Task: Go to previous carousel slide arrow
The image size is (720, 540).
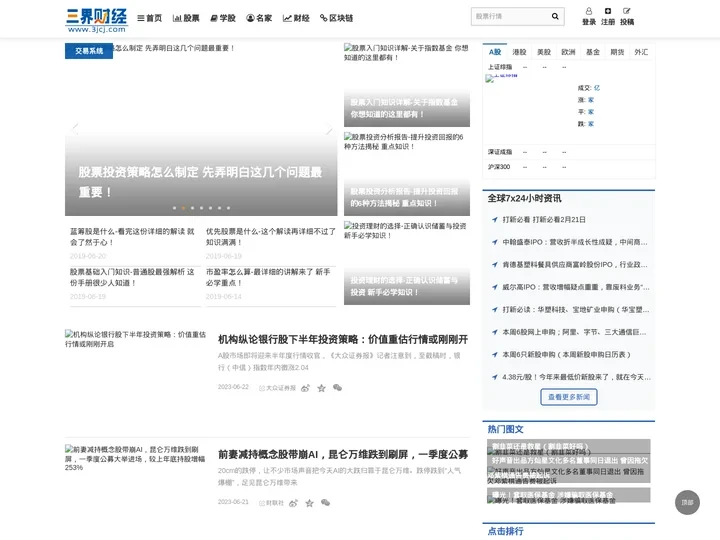Action: 75,129
